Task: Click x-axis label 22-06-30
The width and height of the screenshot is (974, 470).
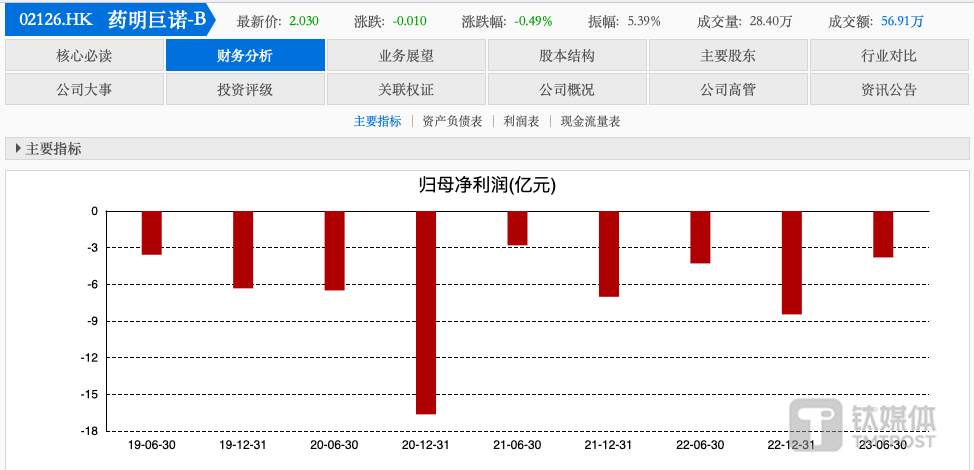Action: coord(700,445)
